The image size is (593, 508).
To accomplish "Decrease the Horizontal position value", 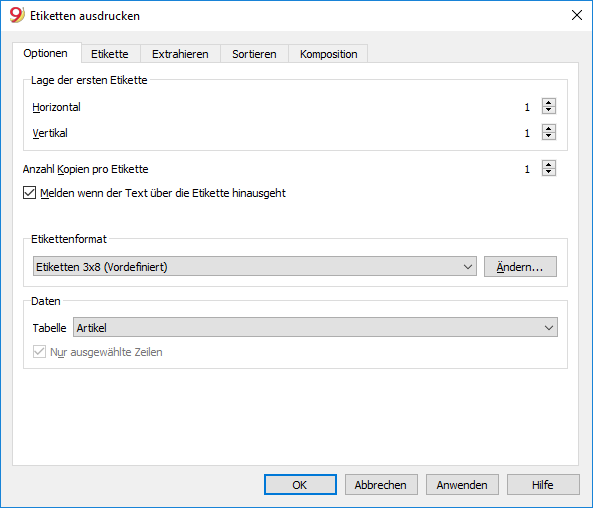I will [x=549, y=110].
